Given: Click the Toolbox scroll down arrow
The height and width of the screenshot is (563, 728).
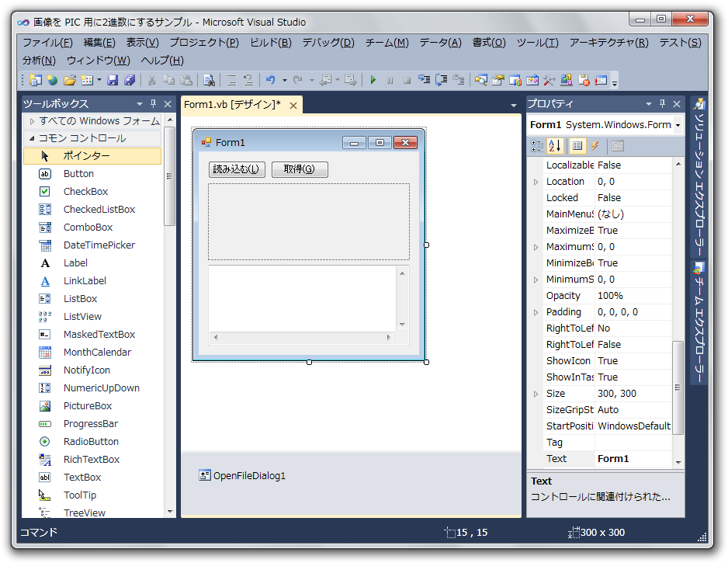Looking at the screenshot, I should (170, 512).
